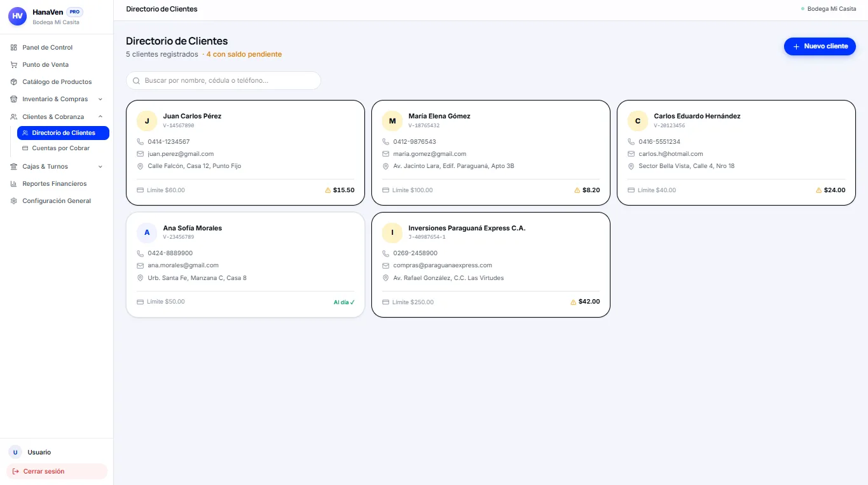The height and width of the screenshot is (485, 868).
Task: Expand the Cajas & Turnos chevron
Action: (x=100, y=166)
